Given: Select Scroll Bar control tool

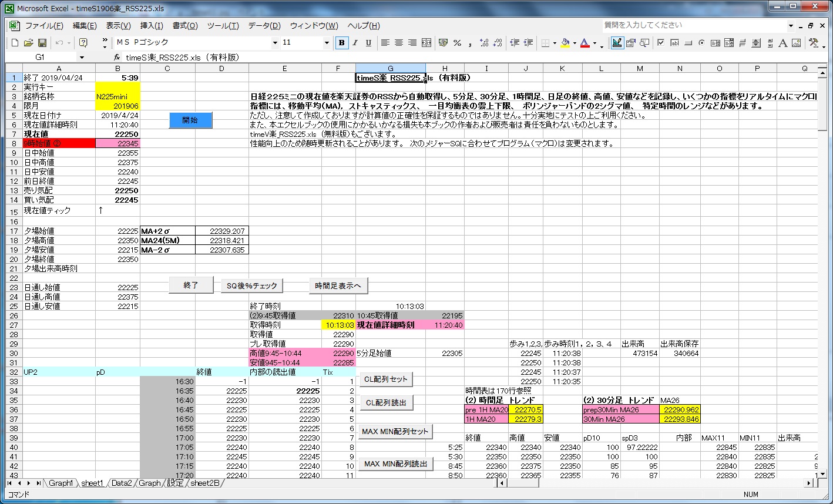Looking at the screenshot, I should [770, 42].
